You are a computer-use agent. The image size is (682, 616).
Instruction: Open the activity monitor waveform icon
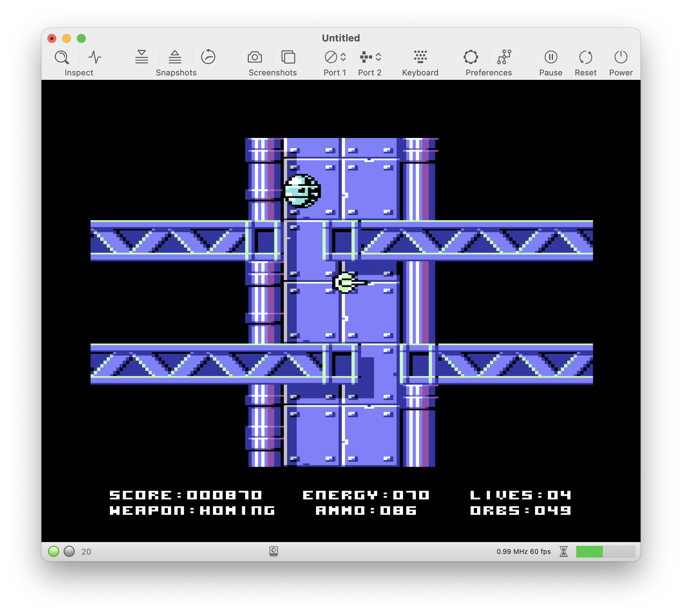95,57
